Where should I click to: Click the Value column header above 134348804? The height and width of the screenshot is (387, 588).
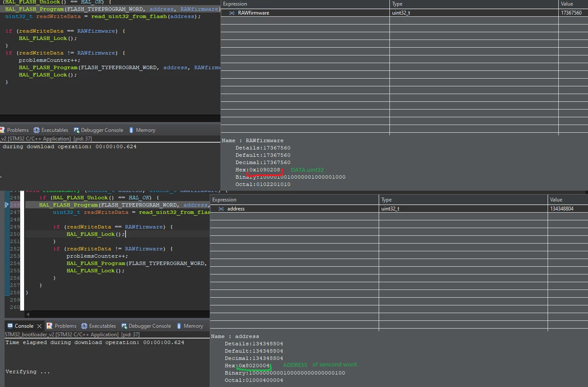pyautogui.click(x=568, y=200)
